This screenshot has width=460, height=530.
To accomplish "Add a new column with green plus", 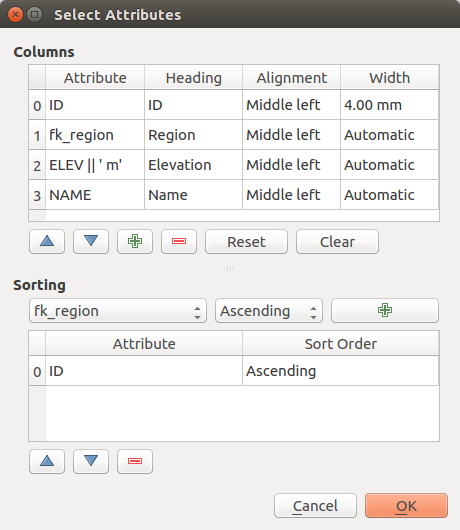I will tap(135, 241).
